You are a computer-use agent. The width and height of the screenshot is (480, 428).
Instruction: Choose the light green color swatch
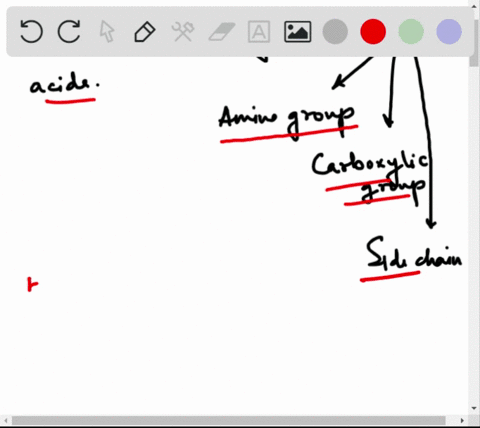411,31
